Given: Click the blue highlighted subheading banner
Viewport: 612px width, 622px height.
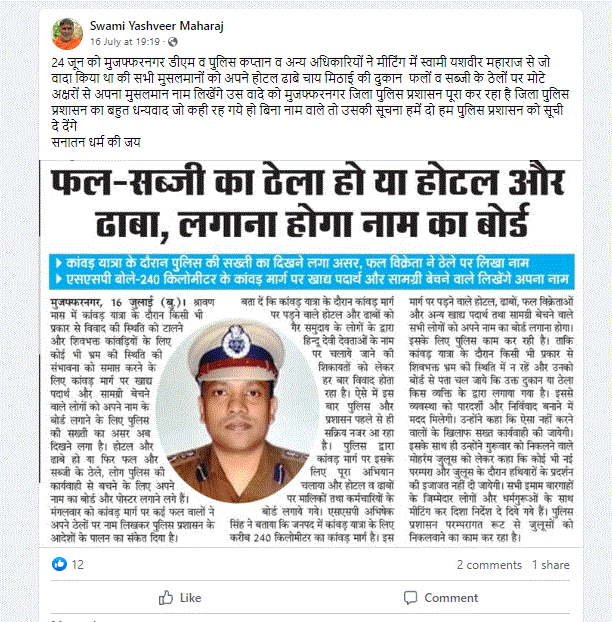Looking at the screenshot, I should [x=312, y=271].
